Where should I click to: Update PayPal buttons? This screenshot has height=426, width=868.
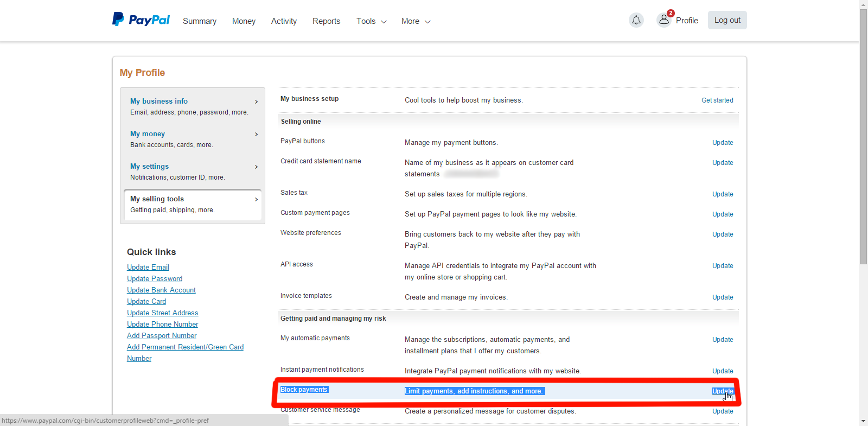(723, 143)
